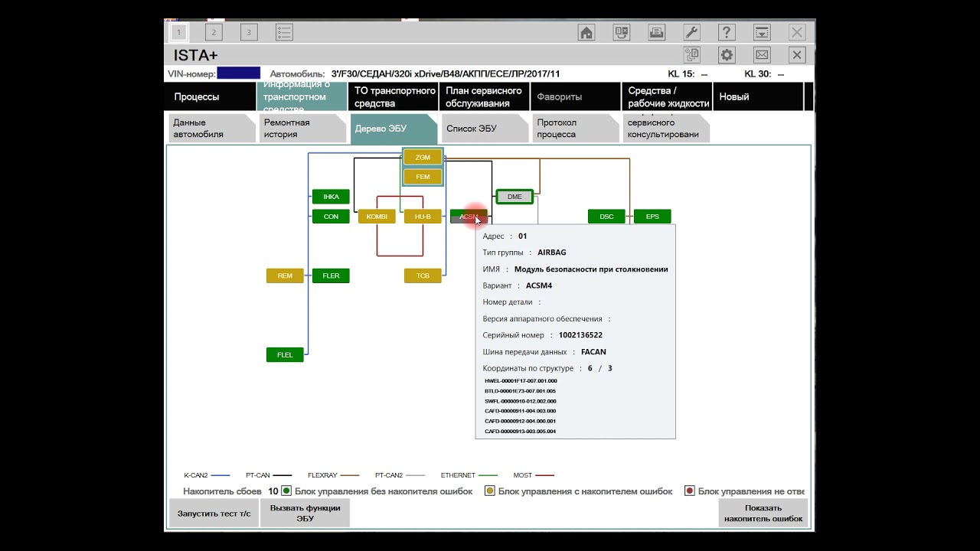The image size is (980, 551).
Task: Open План сервисного обслуживания menu
Action: coord(484,96)
